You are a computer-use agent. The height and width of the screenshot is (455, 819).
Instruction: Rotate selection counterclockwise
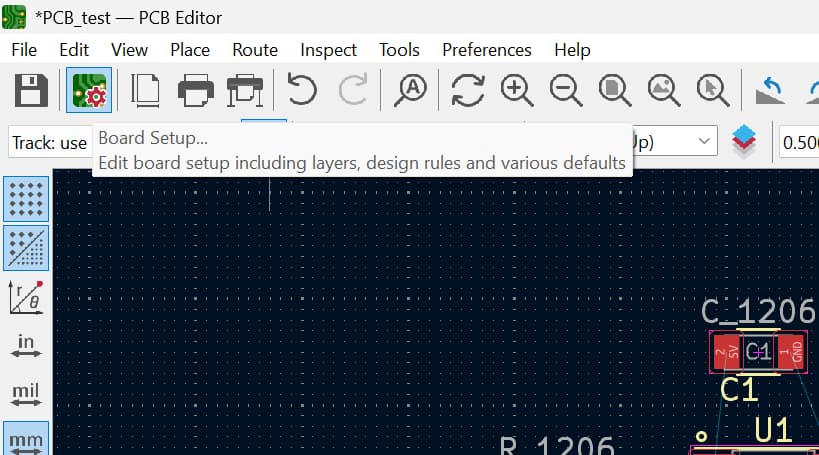point(770,91)
